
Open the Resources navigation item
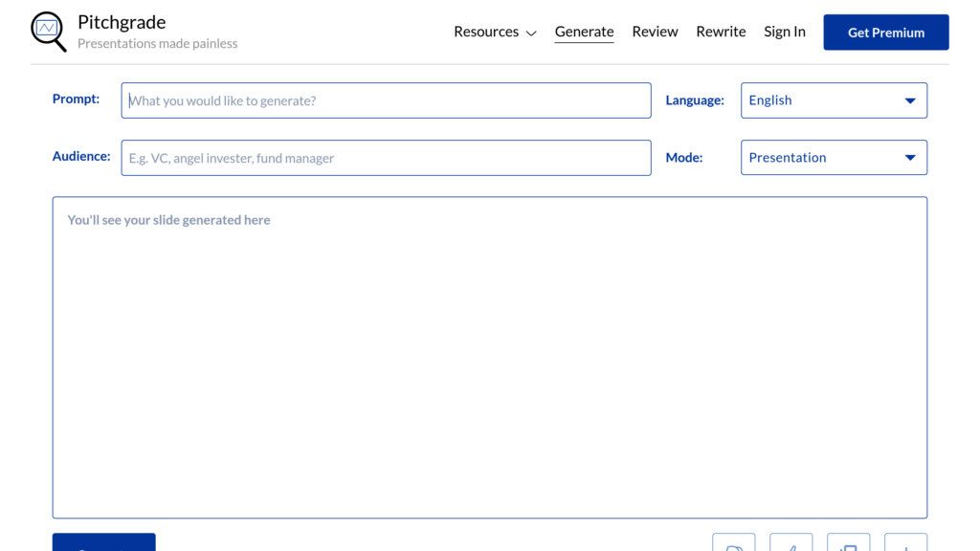pyautogui.click(x=486, y=32)
